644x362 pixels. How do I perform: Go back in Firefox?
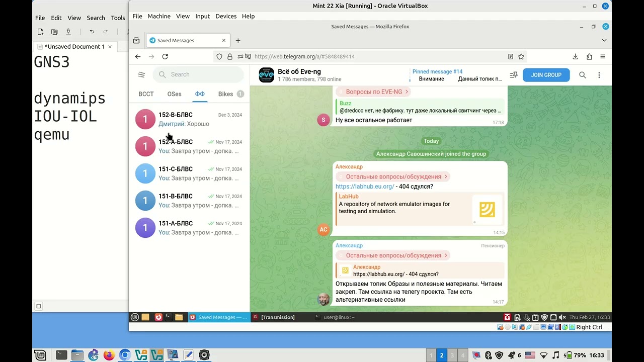click(x=138, y=56)
